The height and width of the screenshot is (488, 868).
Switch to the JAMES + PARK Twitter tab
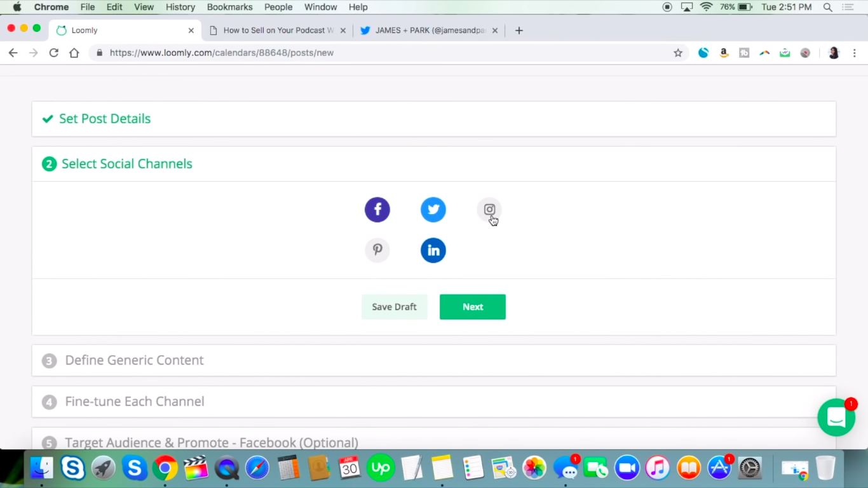coord(430,30)
